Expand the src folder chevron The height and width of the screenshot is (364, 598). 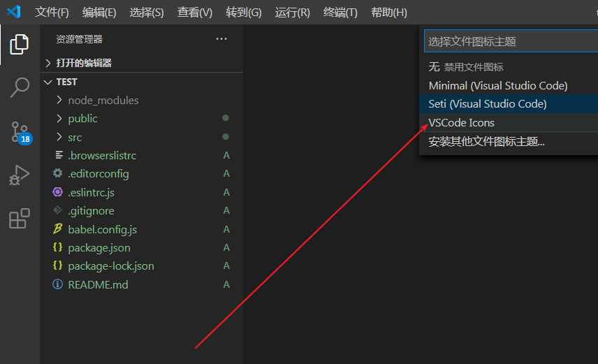click(x=59, y=137)
